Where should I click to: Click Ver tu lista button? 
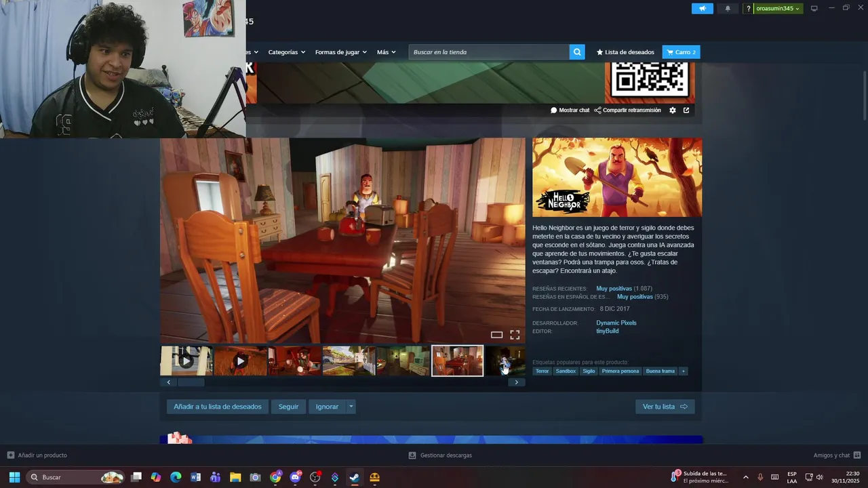(x=665, y=407)
